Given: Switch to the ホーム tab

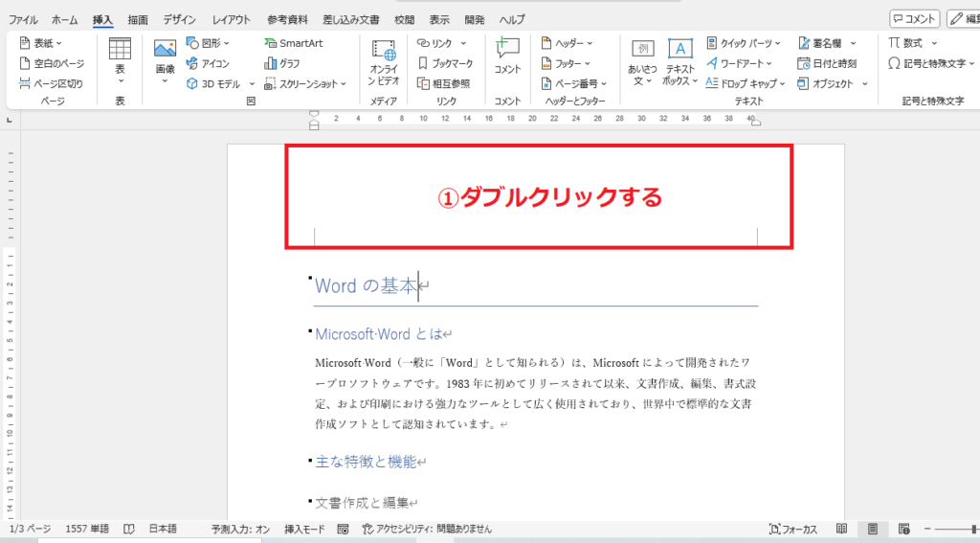Looking at the screenshot, I should pos(64,19).
